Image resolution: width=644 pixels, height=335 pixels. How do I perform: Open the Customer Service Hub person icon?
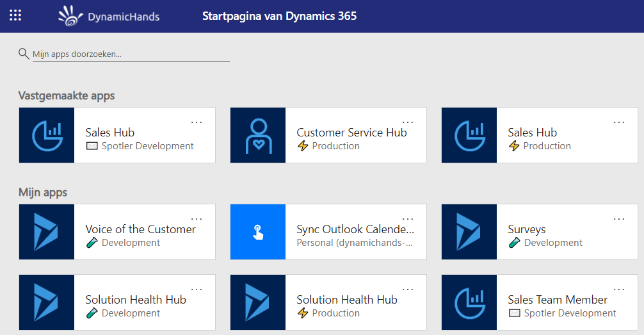point(258,135)
